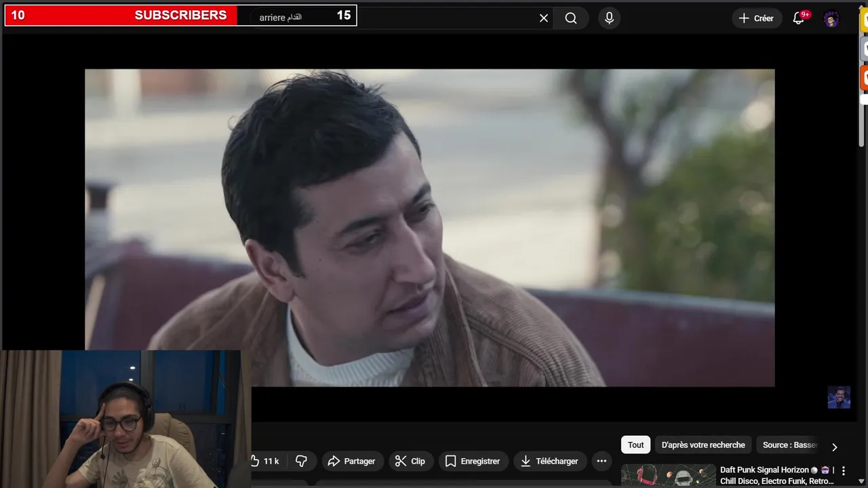Open options for the Daft Punk suggestion
Viewport: 868px width, 488px height.
tap(844, 470)
